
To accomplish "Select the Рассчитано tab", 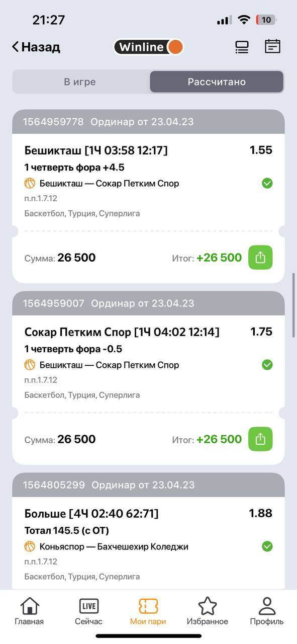I will click(217, 82).
